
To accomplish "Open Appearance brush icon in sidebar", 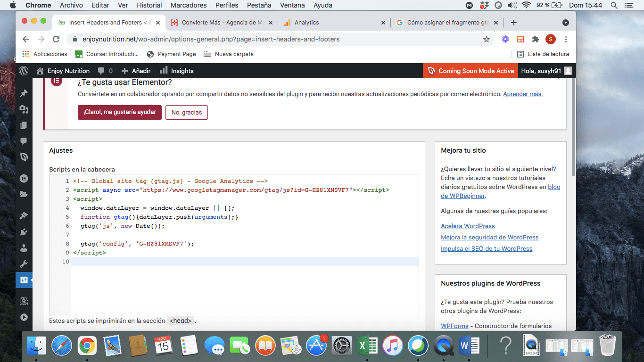I will [x=24, y=216].
